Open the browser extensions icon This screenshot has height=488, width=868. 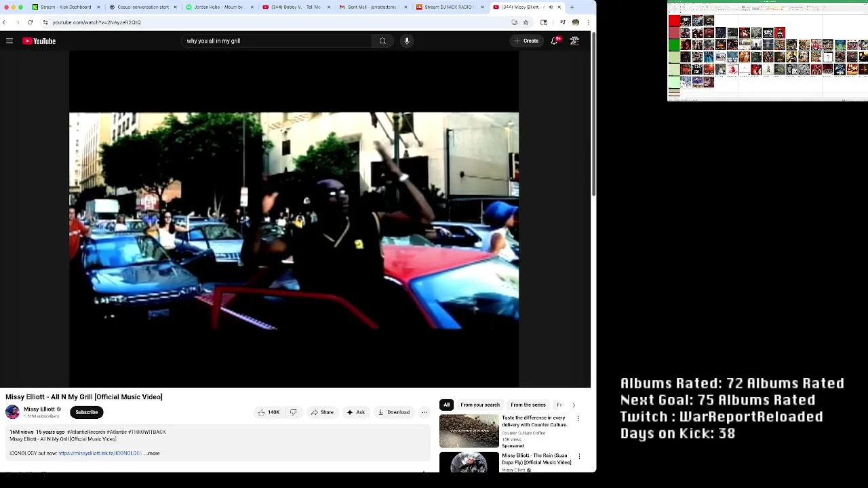[544, 22]
